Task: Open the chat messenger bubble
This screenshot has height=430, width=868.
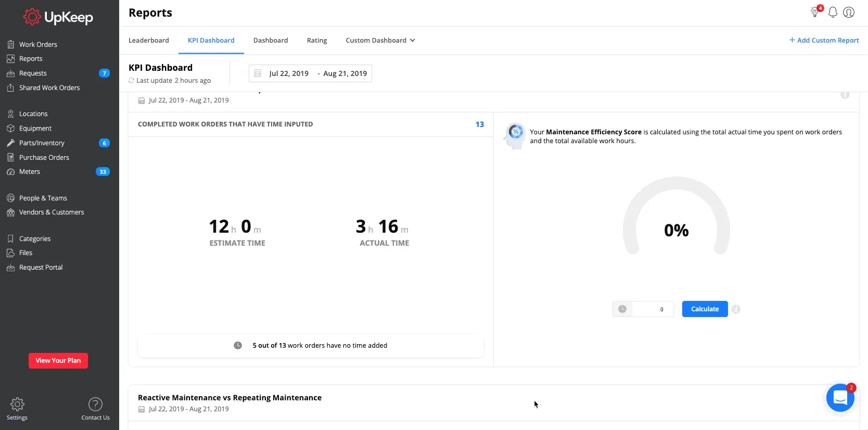Action: point(840,398)
